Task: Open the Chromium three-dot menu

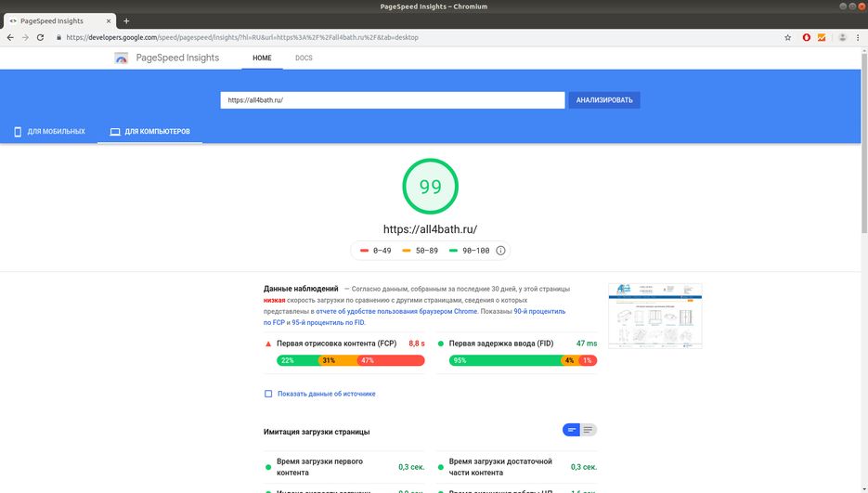Action: pyautogui.click(x=858, y=38)
